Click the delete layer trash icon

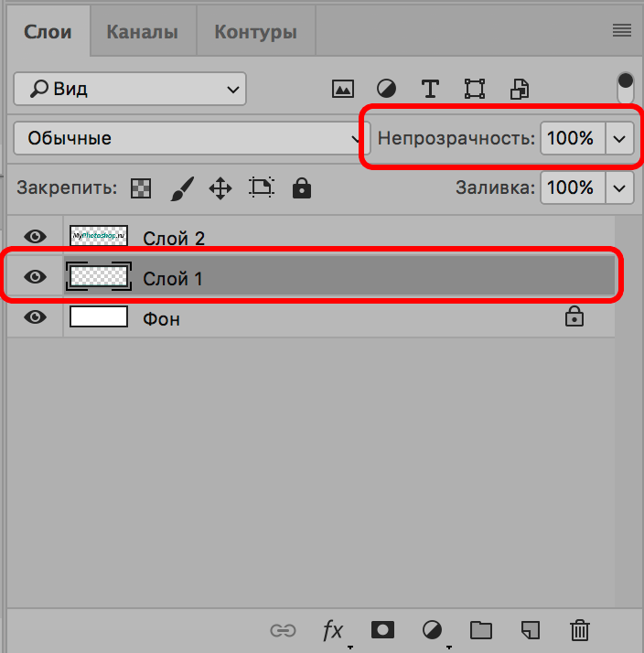point(579,629)
